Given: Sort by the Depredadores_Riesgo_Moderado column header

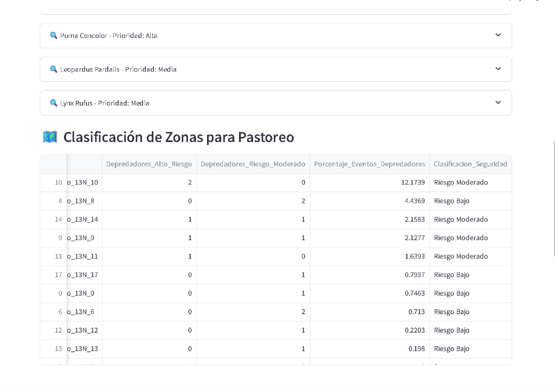Looking at the screenshot, I should pos(253,164).
